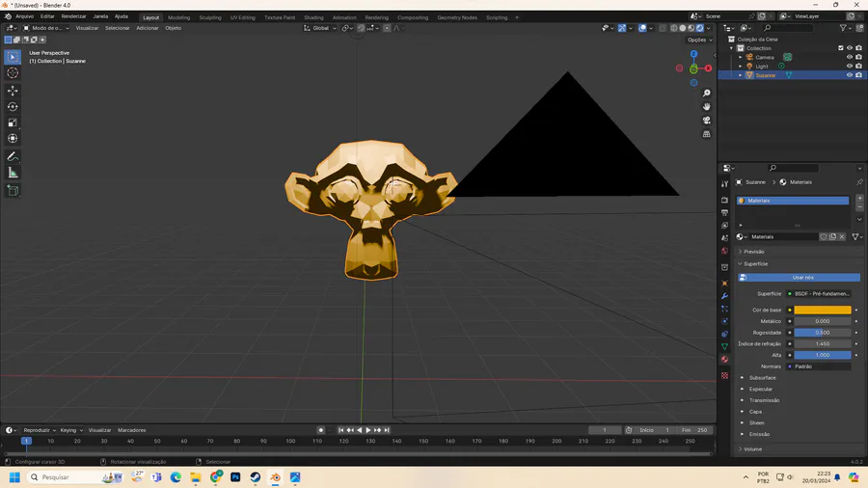Switch to the Modeling workspace tab
The image size is (868, 488).
[x=178, y=17]
